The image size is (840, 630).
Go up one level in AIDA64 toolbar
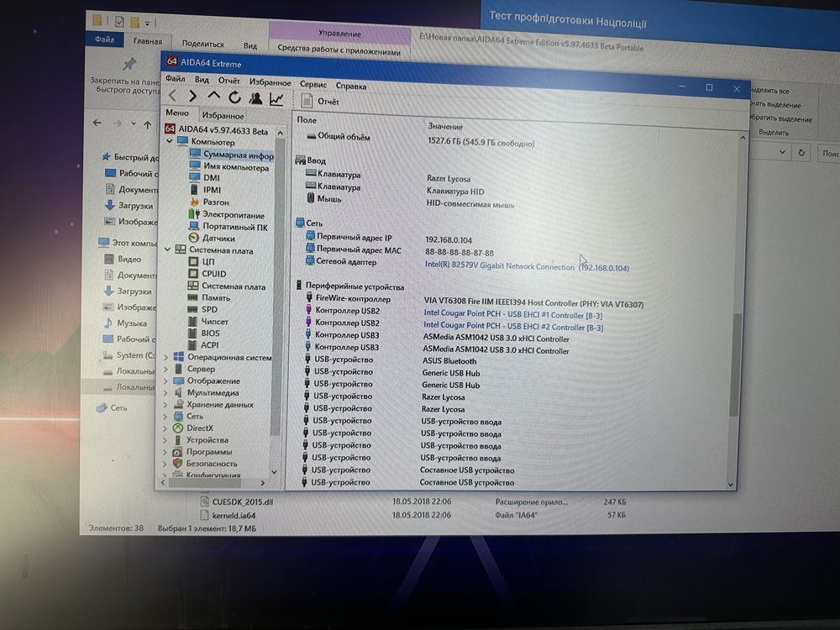(x=213, y=97)
